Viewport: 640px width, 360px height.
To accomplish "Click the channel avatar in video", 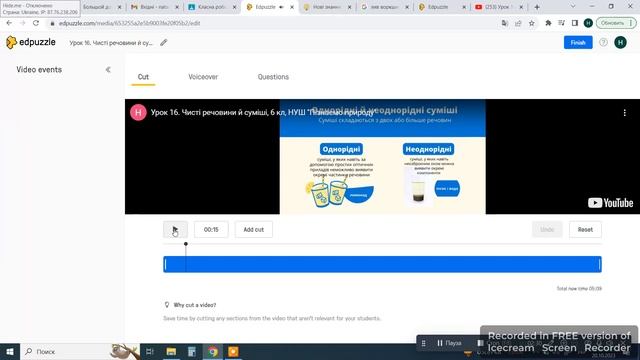I will [x=138, y=113].
